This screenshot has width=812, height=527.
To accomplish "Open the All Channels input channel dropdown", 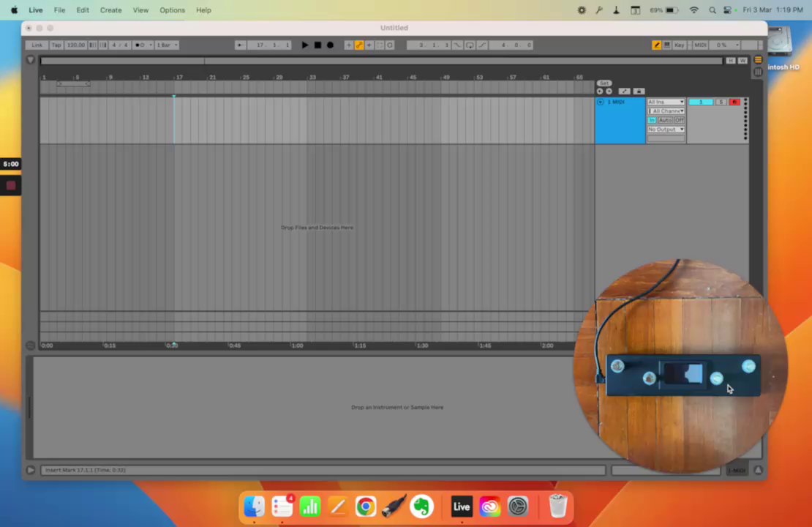I will pyautogui.click(x=666, y=111).
